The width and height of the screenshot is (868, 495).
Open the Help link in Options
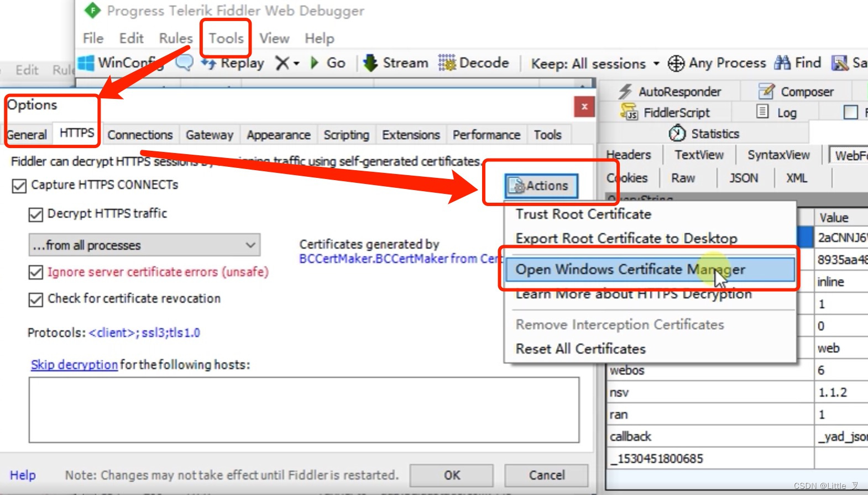point(23,475)
